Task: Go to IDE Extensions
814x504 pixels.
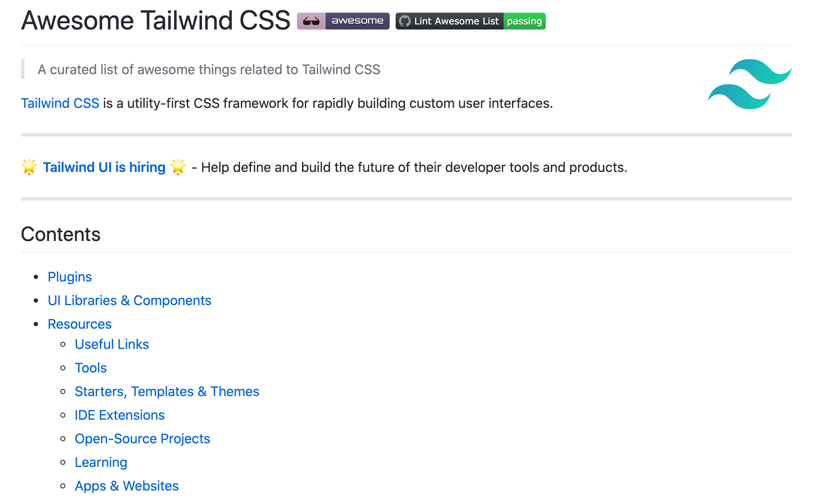Action: (119, 415)
